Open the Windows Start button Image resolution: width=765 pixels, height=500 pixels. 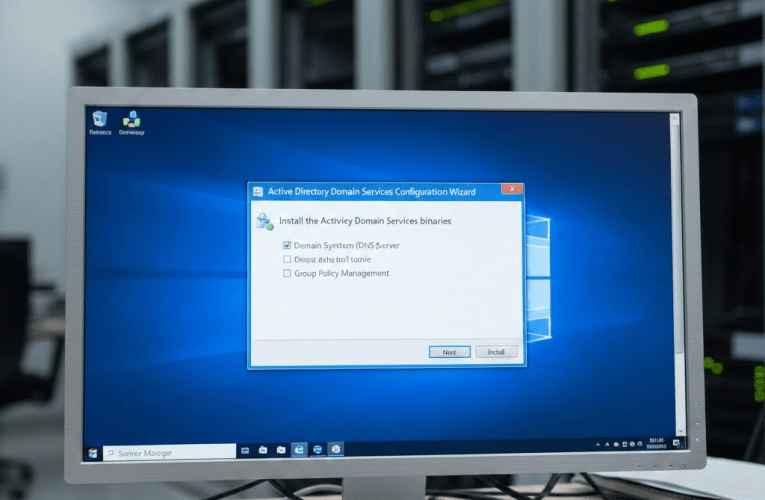(x=93, y=453)
